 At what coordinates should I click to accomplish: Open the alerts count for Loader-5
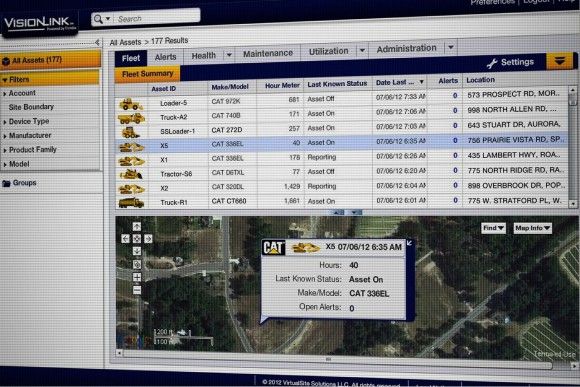(x=455, y=95)
